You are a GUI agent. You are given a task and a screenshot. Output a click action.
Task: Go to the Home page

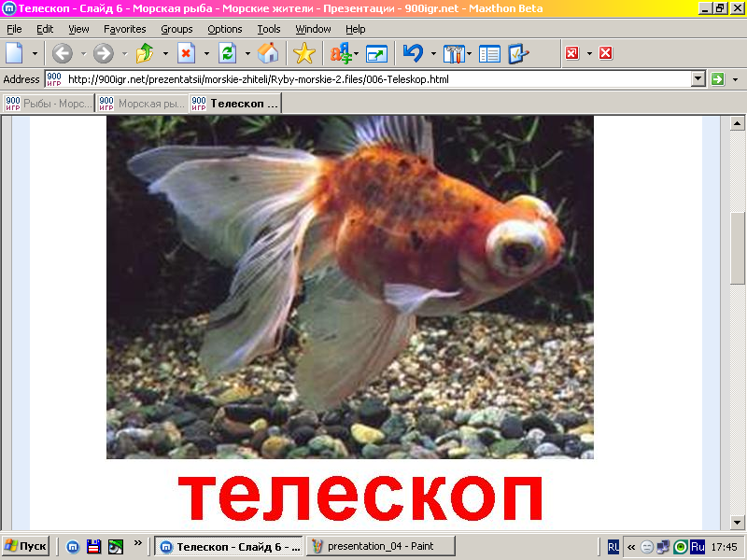(268, 53)
